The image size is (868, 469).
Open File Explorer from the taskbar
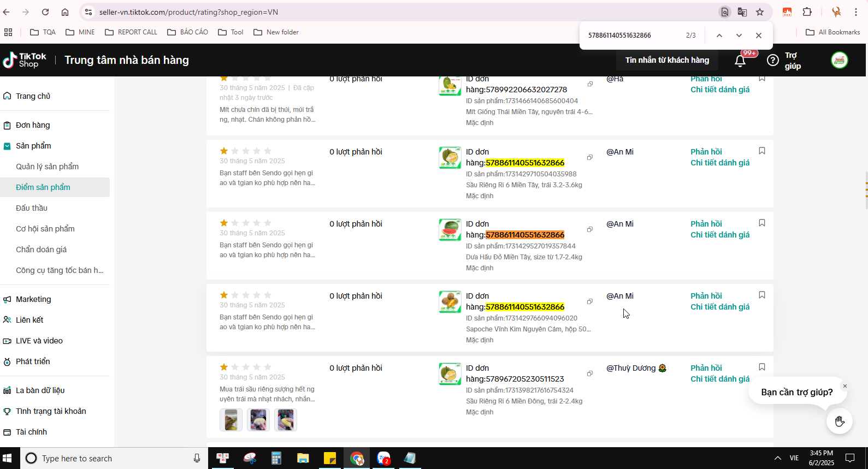click(303, 458)
